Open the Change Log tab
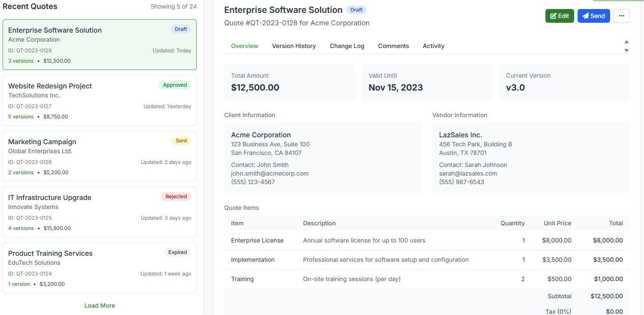644x315 pixels. 347,46
